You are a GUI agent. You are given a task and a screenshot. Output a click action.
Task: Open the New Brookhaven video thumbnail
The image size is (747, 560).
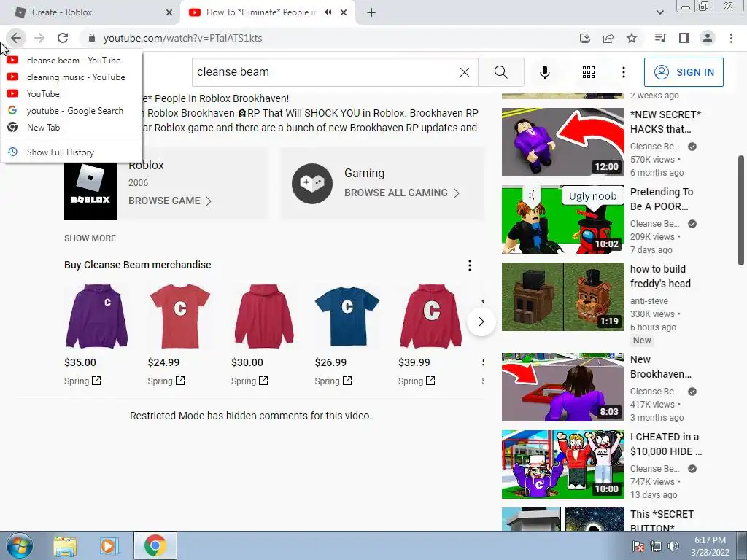(562, 387)
